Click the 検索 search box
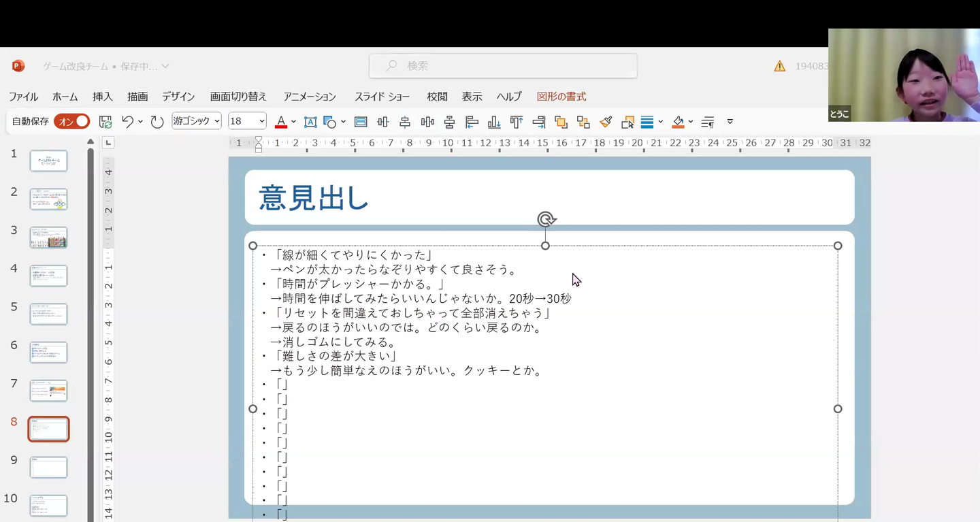Viewport: 980px width, 522px height. click(503, 66)
